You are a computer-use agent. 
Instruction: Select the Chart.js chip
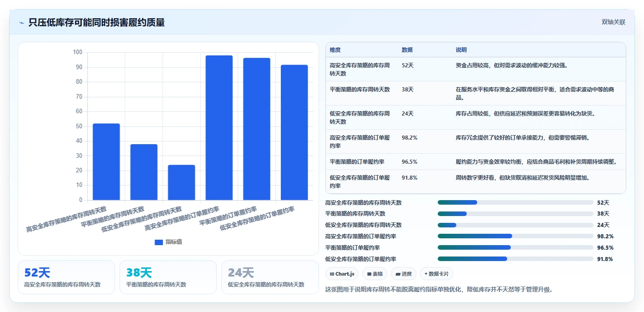coord(342,274)
